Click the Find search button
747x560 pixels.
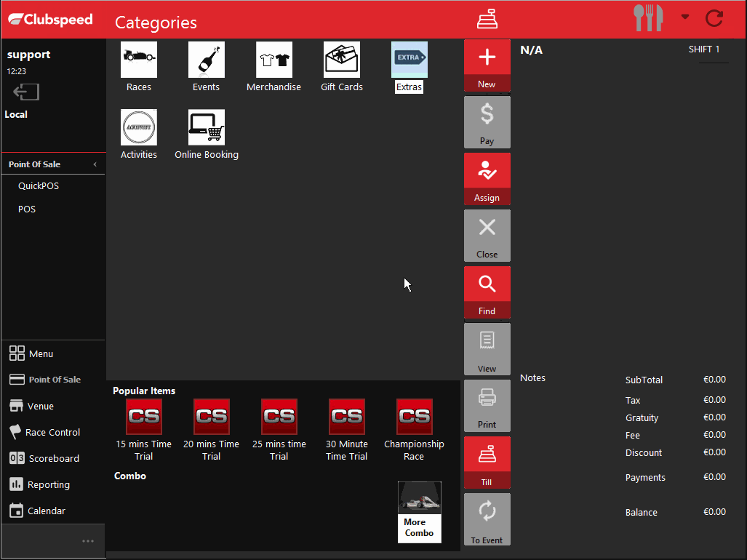[487, 292]
